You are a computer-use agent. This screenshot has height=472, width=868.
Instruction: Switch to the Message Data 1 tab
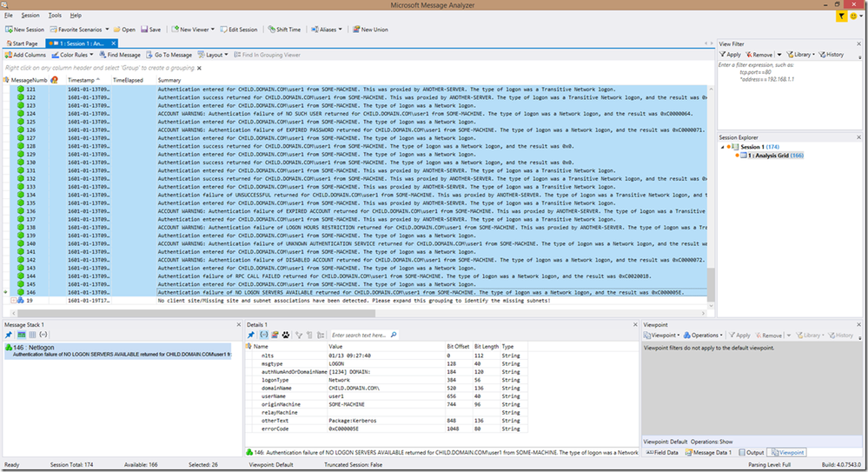pyautogui.click(x=709, y=453)
